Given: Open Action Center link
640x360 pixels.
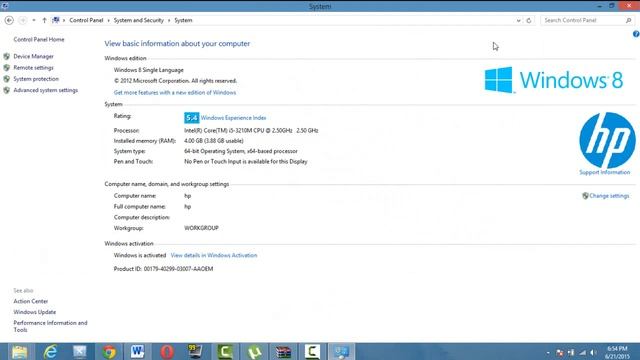Looking at the screenshot, I should [x=31, y=301].
